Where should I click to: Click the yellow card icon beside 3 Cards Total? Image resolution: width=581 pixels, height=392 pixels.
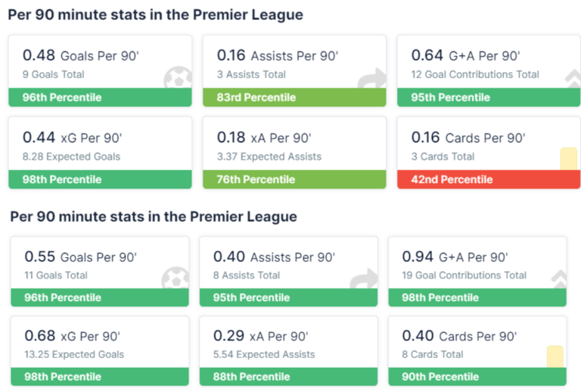(x=568, y=159)
